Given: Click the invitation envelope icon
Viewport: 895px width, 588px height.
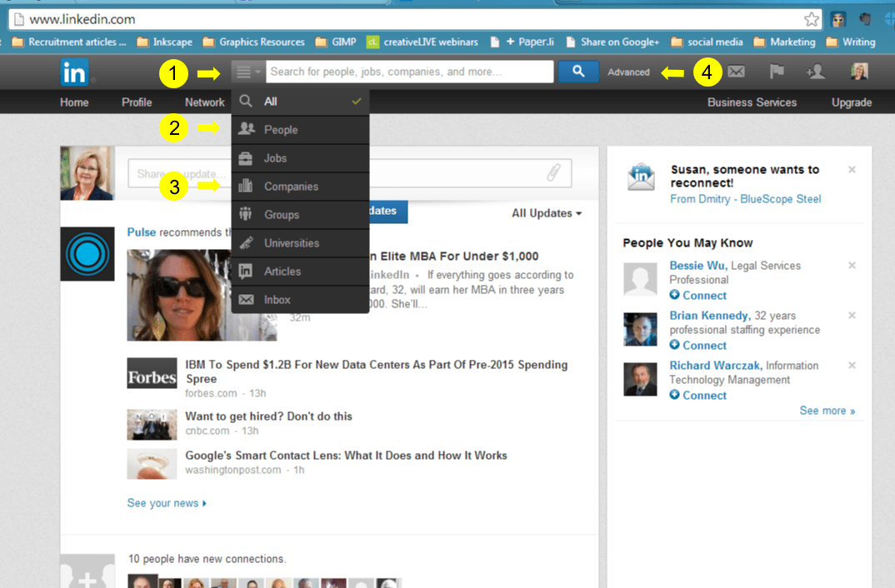Looking at the screenshot, I should pyautogui.click(x=641, y=177).
